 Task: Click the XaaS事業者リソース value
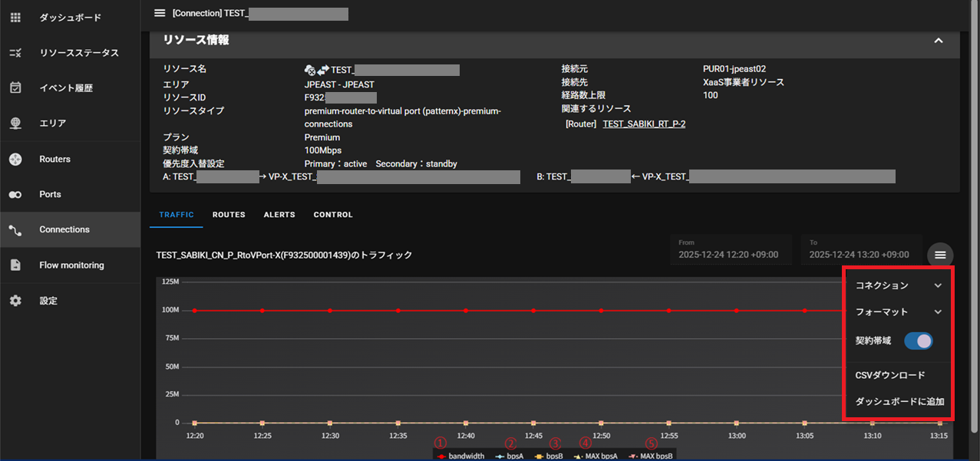tap(744, 82)
